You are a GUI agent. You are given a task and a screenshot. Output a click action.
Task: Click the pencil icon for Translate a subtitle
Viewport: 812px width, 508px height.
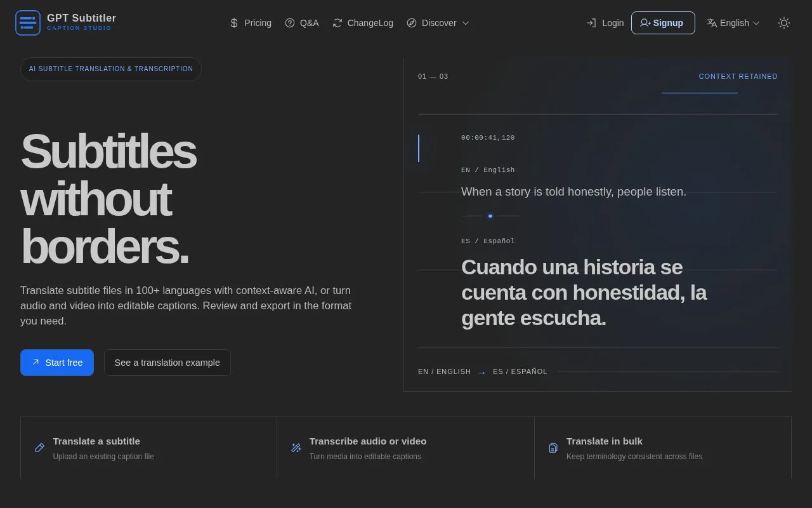(39, 448)
